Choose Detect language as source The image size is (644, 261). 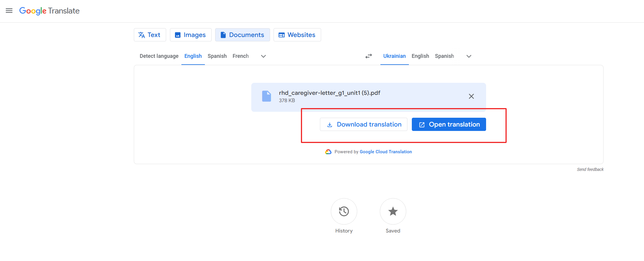click(x=159, y=56)
